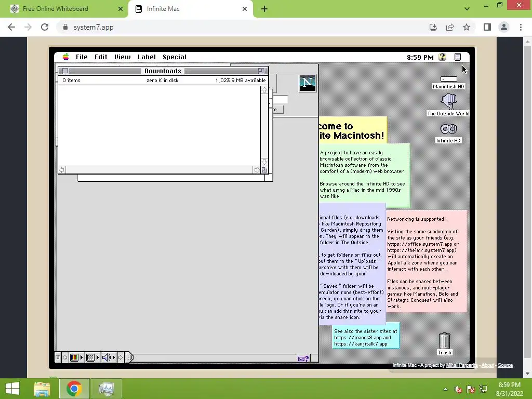
Task: Open Mihai Parparita link
Action: click(x=461, y=365)
